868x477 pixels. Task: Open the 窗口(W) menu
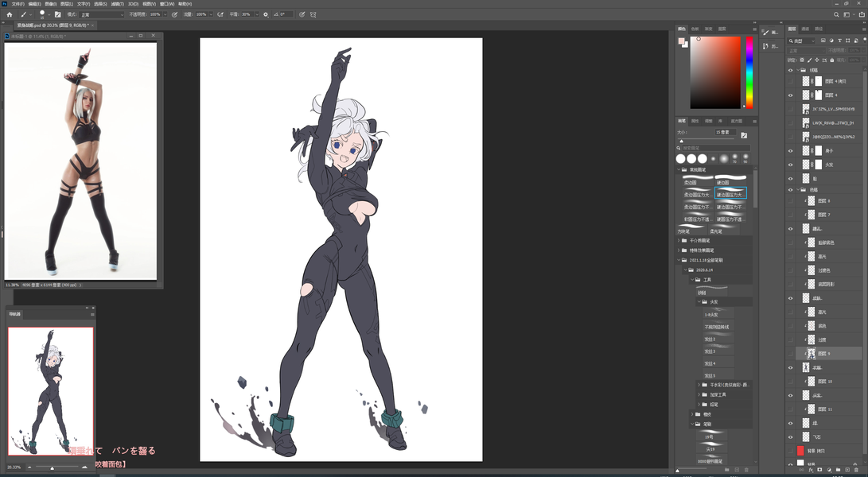(x=167, y=4)
